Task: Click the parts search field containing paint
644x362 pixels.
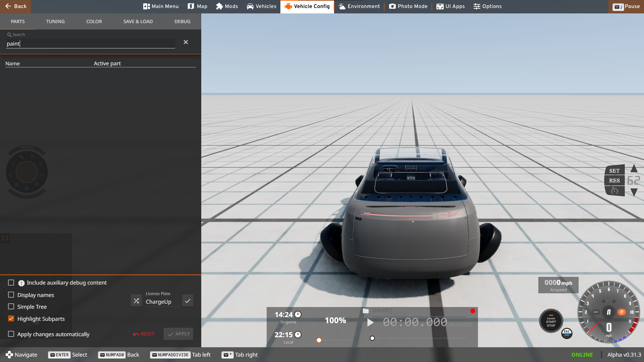Action: click(91, 44)
